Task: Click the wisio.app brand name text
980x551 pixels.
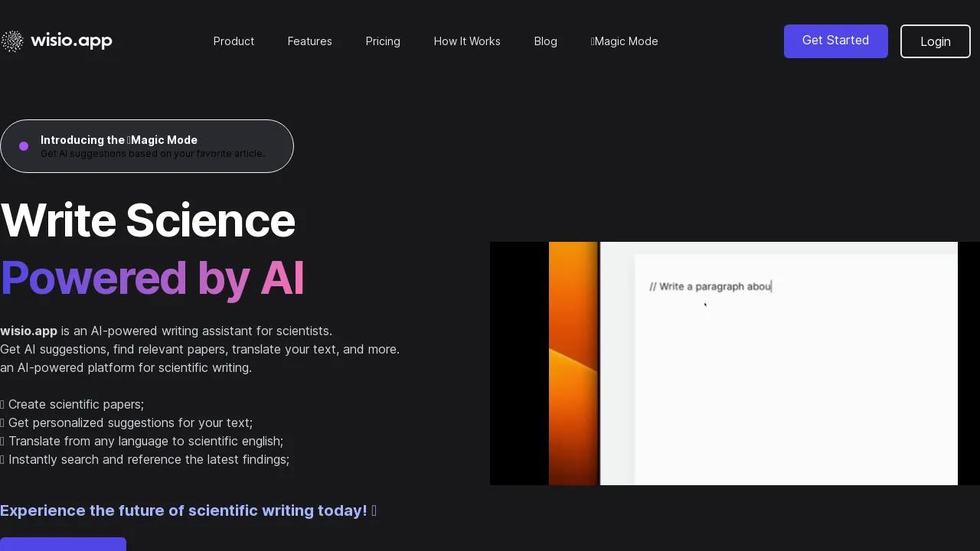Action: click(71, 41)
